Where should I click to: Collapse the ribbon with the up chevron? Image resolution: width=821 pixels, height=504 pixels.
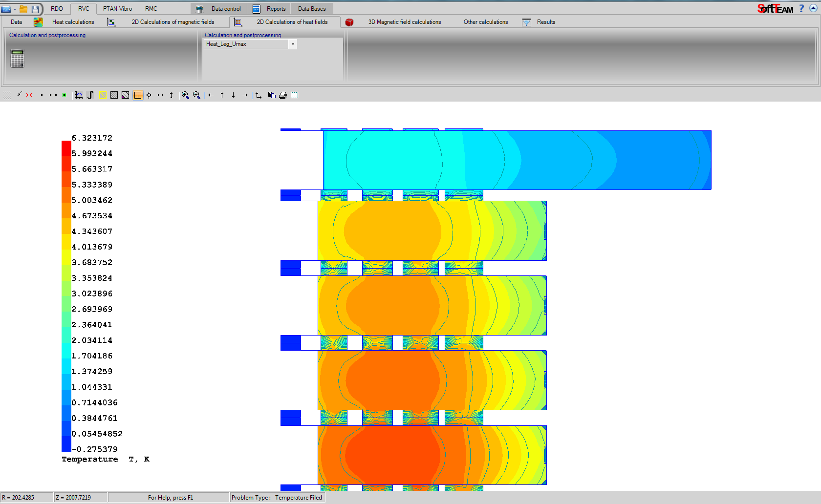(x=814, y=8)
